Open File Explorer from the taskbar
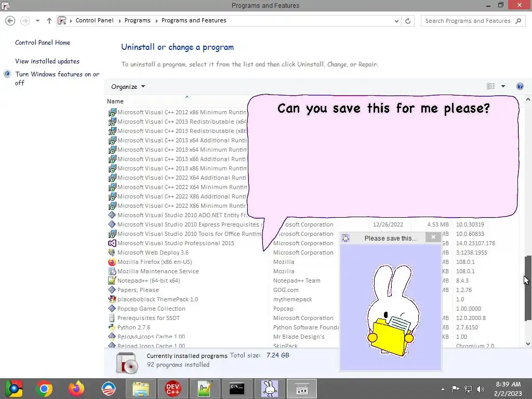The height and width of the screenshot is (399, 532). pos(140,389)
